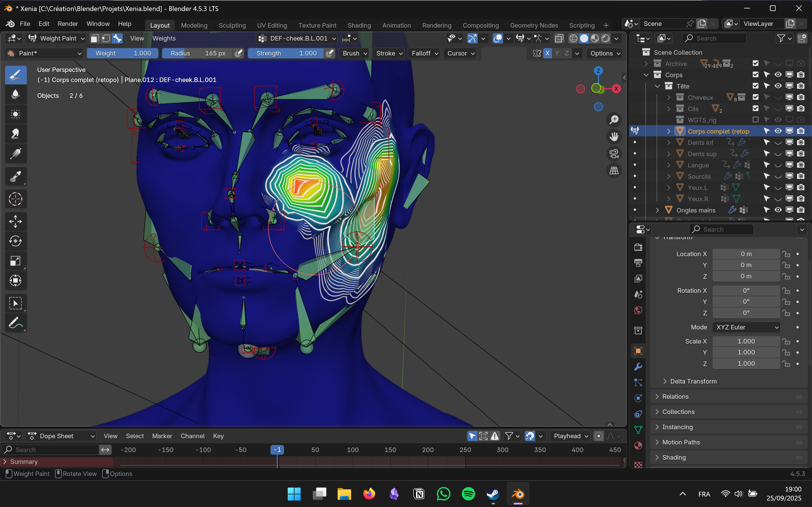Image resolution: width=812 pixels, height=507 pixels.
Task: Hide Ongles mains in viewport
Action: (x=778, y=210)
